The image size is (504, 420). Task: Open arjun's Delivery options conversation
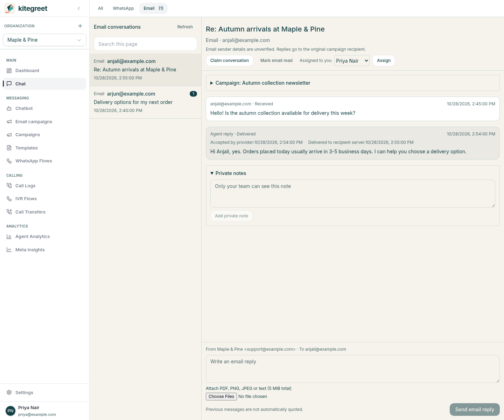coord(145,102)
